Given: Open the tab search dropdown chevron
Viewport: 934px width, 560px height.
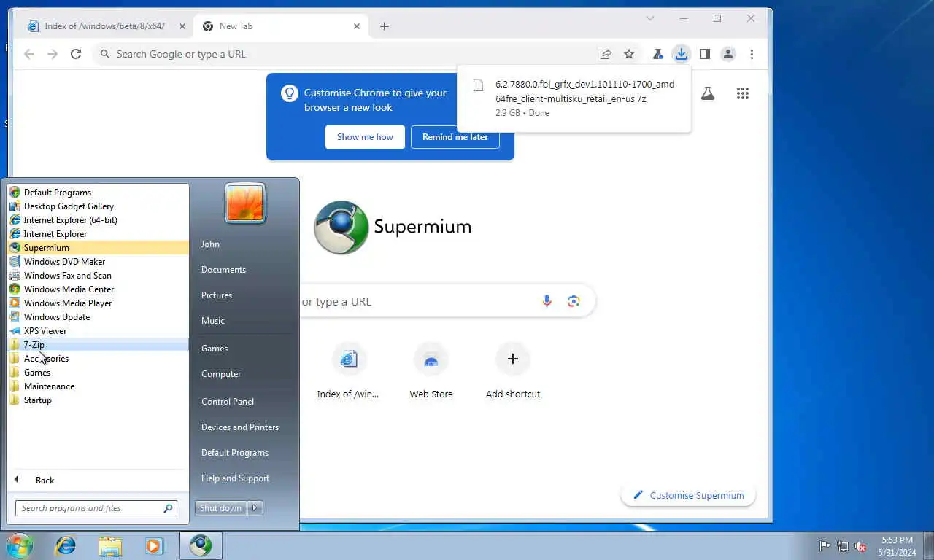Looking at the screenshot, I should (x=650, y=18).
